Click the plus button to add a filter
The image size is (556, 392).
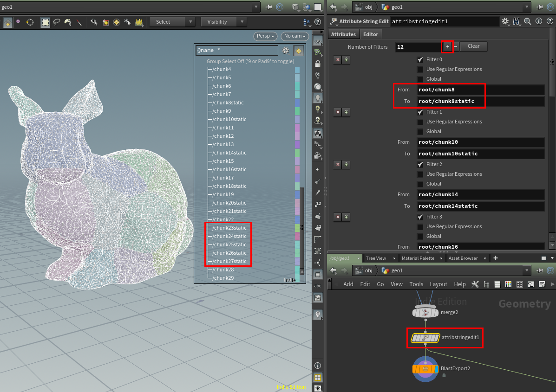(447, 46)
